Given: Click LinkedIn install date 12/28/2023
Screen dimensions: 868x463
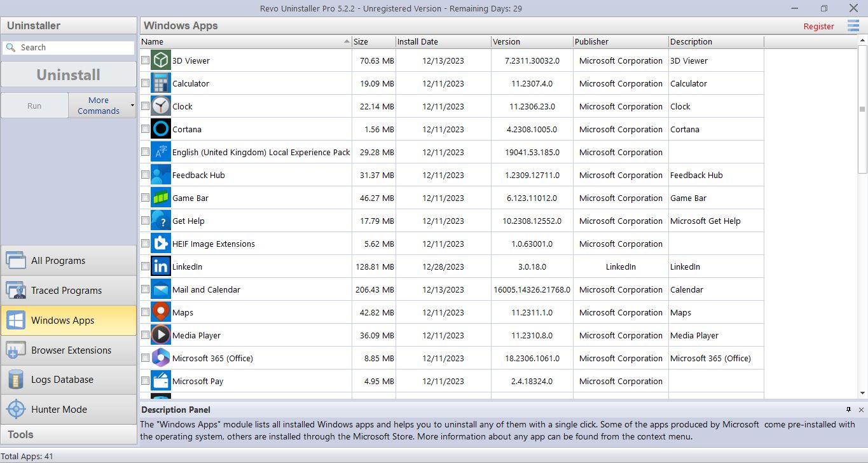Looking at the screenshot, I should [443, 266].
